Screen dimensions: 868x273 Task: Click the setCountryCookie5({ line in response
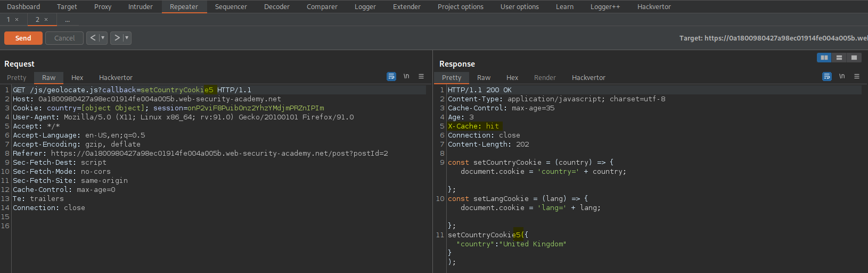[488, 235]
